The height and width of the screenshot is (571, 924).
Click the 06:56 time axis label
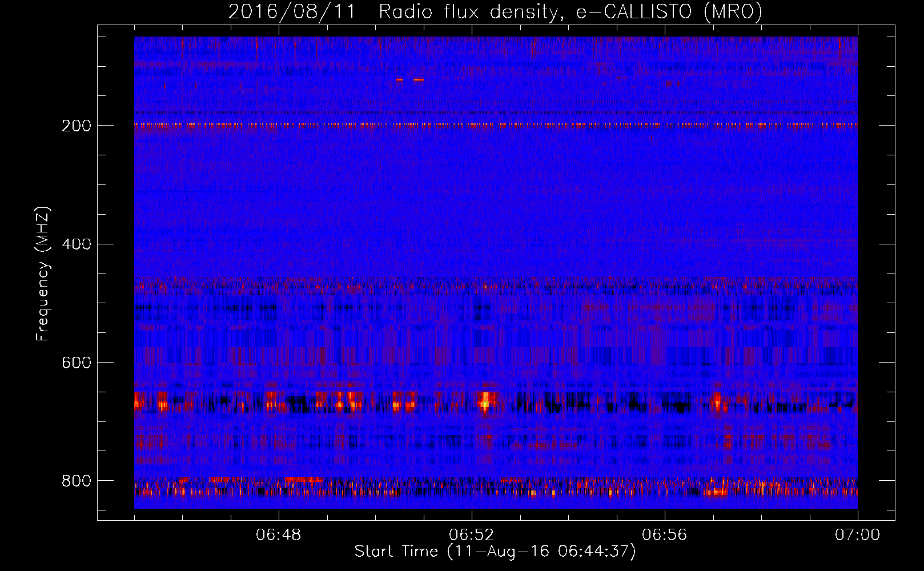pos(665,535)
